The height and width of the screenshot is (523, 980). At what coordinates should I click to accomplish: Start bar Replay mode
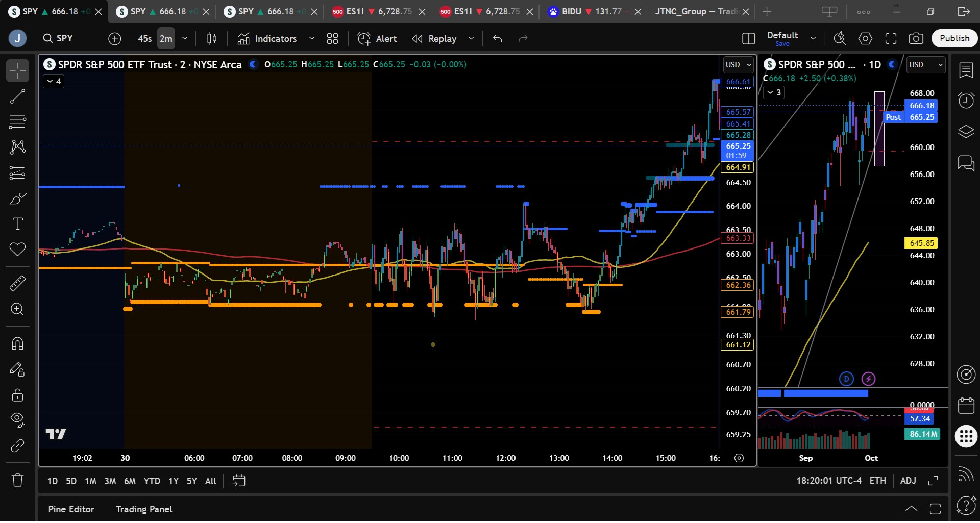(x=435, y=38)
